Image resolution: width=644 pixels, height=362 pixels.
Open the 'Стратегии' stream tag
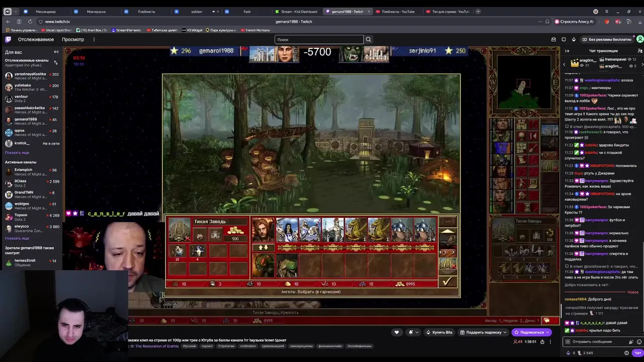(226, 346)
